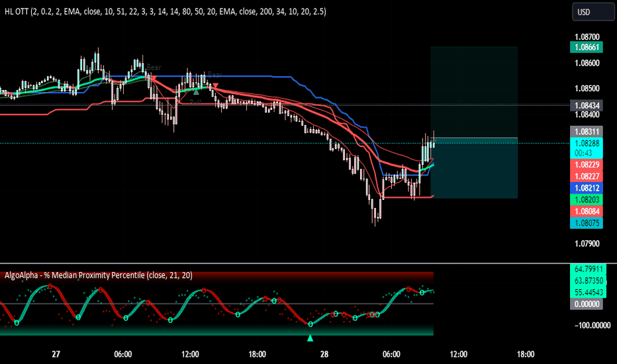Click the -100.00000 indicator axis label

593,326
